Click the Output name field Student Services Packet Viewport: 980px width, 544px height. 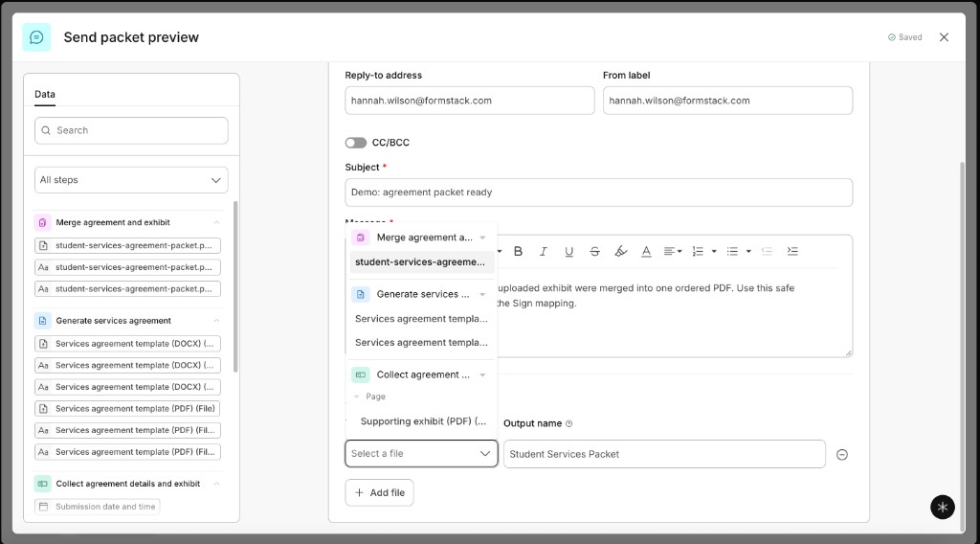click(664, 455)
